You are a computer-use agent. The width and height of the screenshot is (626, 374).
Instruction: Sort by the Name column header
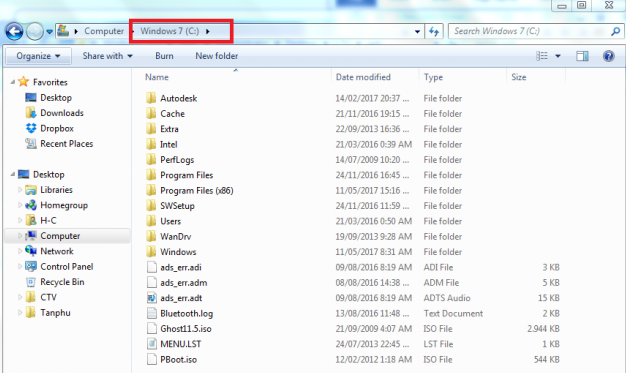(156, 77)
